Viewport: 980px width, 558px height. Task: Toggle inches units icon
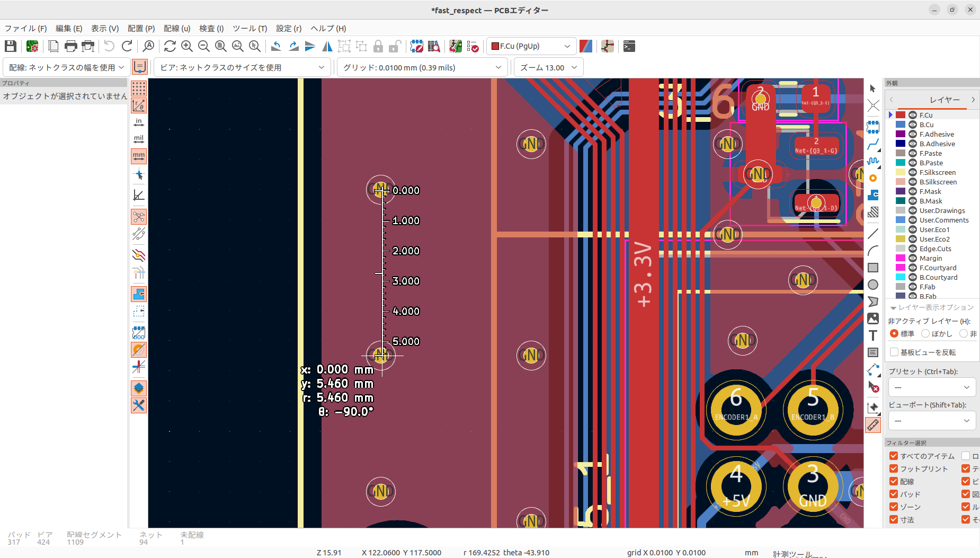pyautogui.click(x=139, y=122)
